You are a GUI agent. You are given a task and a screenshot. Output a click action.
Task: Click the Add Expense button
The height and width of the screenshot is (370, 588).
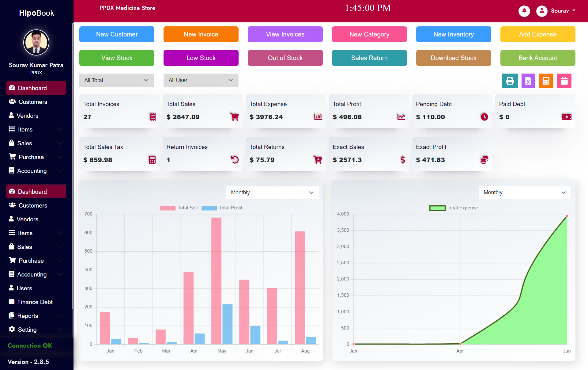538,34
